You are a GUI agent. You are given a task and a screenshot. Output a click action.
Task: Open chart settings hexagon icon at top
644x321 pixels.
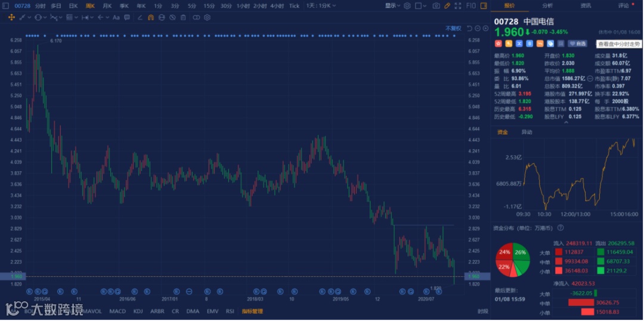click(407, 6)
